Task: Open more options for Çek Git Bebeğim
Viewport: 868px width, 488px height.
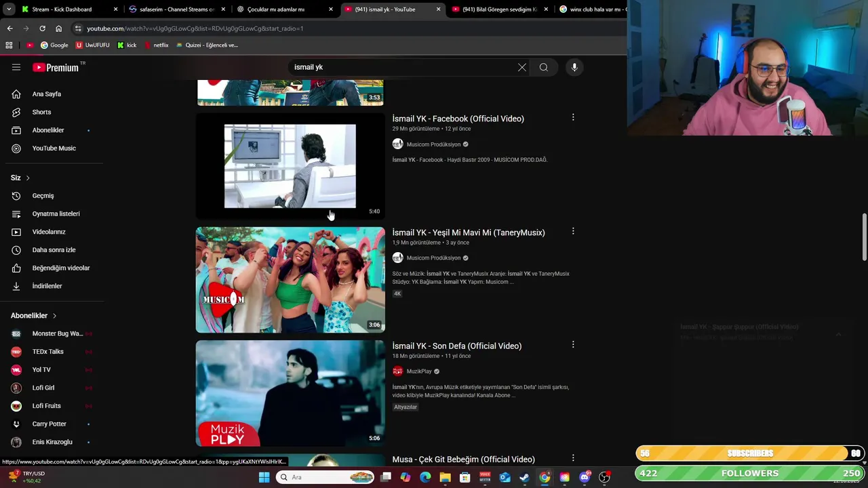Action: click(573, 458)
